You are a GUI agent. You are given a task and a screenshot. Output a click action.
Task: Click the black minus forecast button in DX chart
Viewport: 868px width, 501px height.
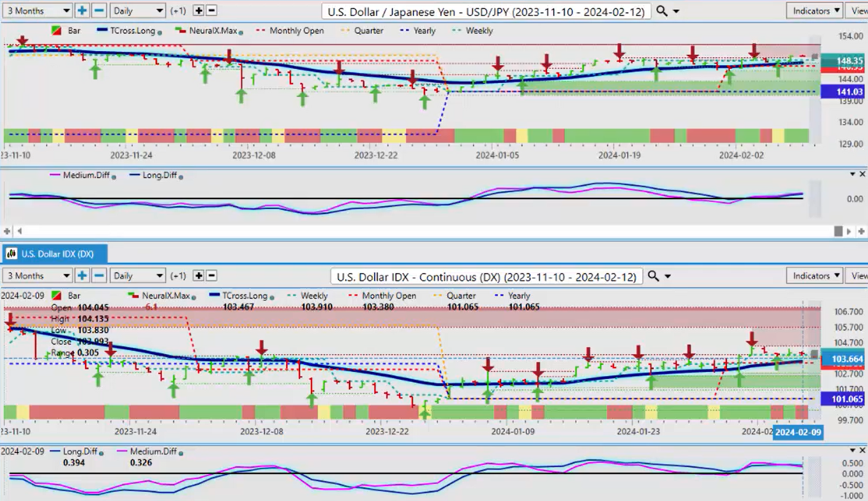click(x=212, y=275)
